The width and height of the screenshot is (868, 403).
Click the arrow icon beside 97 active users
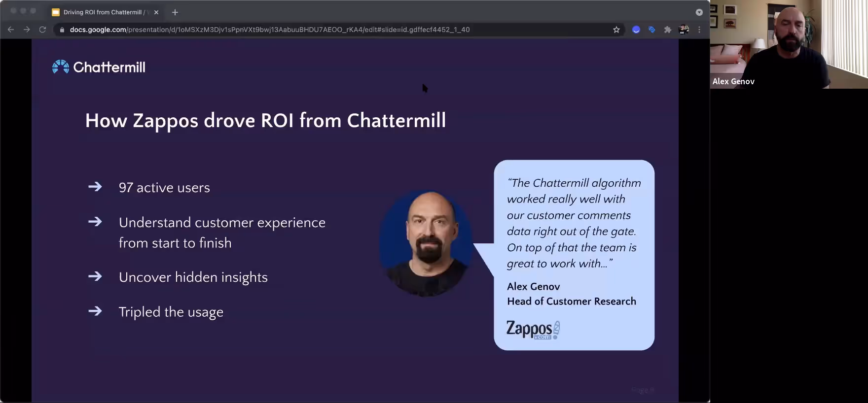tap(95, 187)
